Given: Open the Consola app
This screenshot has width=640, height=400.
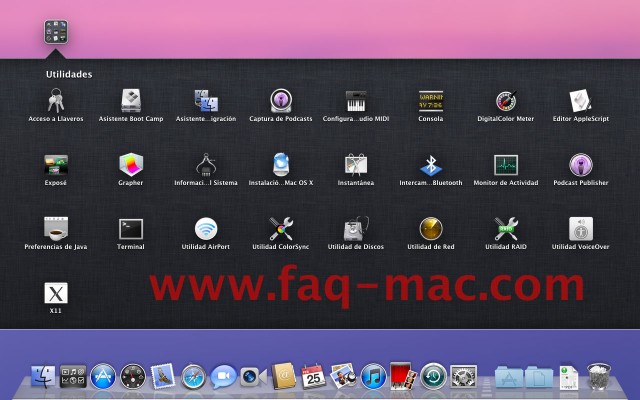Looking at the screenshot, I should pos(431,101).
